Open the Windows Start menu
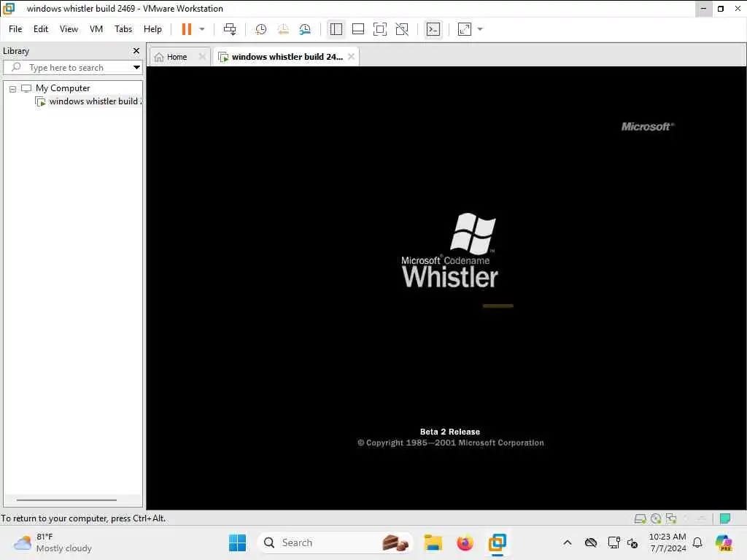 coord(237,542)
